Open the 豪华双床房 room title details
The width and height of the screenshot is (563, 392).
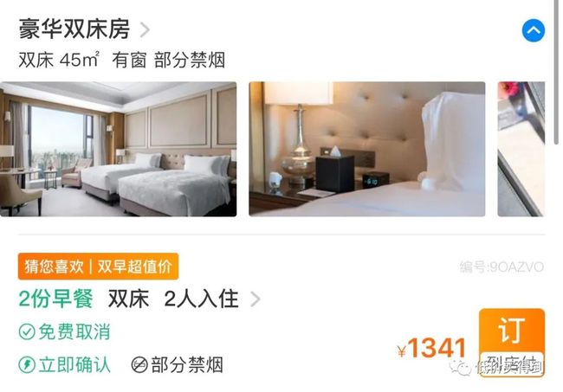click(74, 29)
